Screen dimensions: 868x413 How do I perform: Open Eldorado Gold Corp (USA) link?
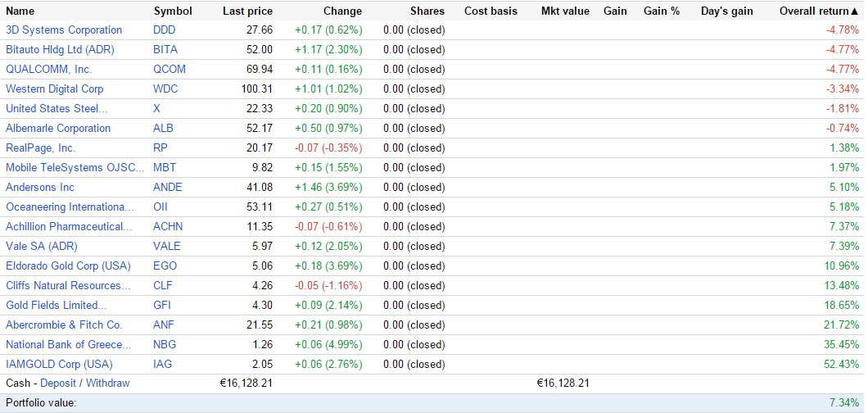[x=68, y=266]
